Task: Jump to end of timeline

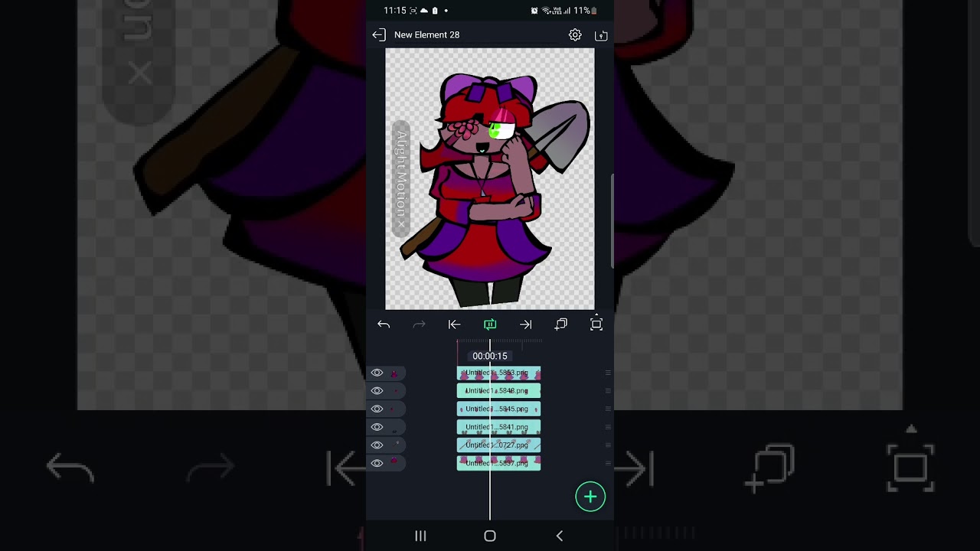Action: (525, 324)
